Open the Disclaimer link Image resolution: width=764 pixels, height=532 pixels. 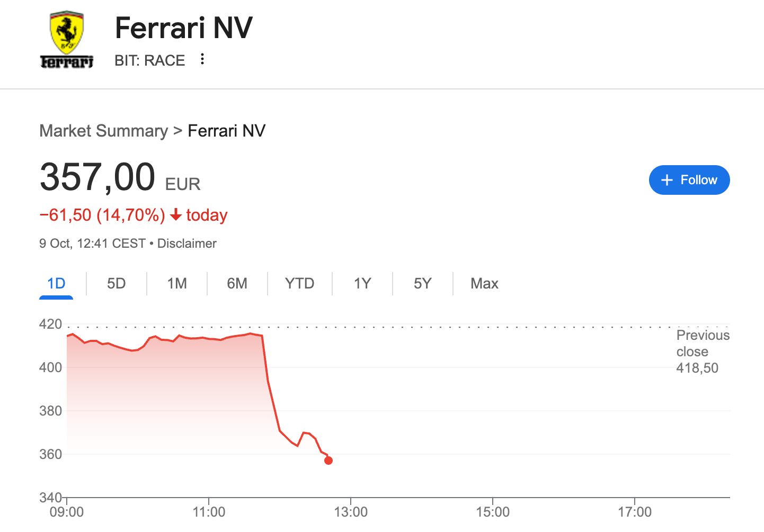[x=186, y=244]
